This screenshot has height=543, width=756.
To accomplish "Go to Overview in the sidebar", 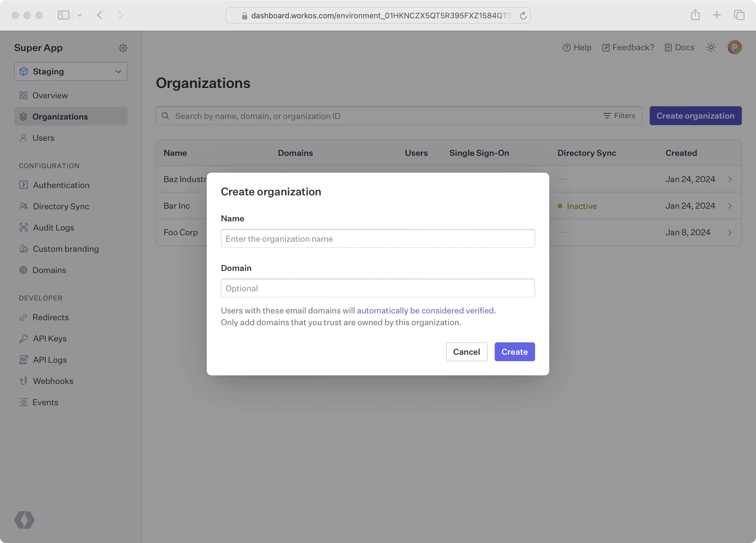I will tap(71, 95).
